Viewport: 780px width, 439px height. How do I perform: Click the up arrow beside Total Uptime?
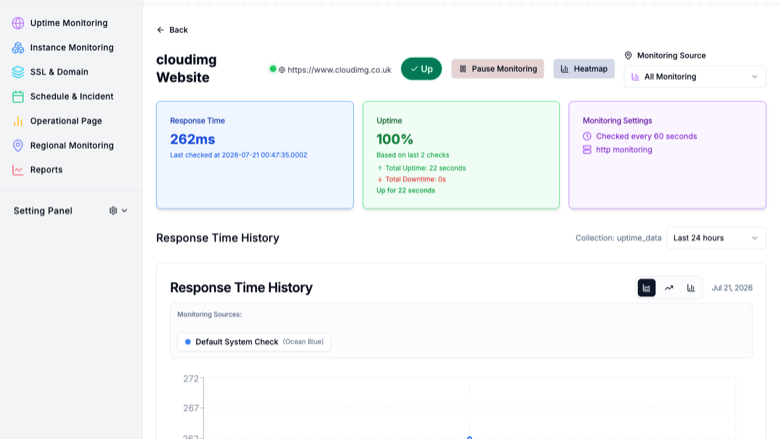click(380, 168)
